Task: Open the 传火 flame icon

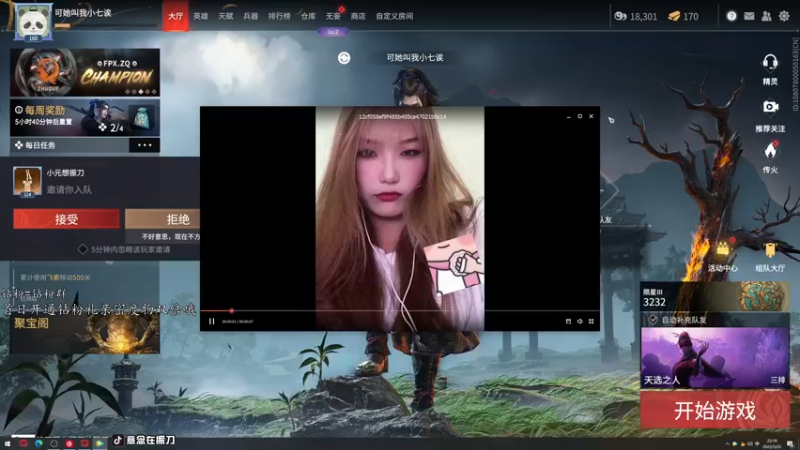Action: point(770,151)
